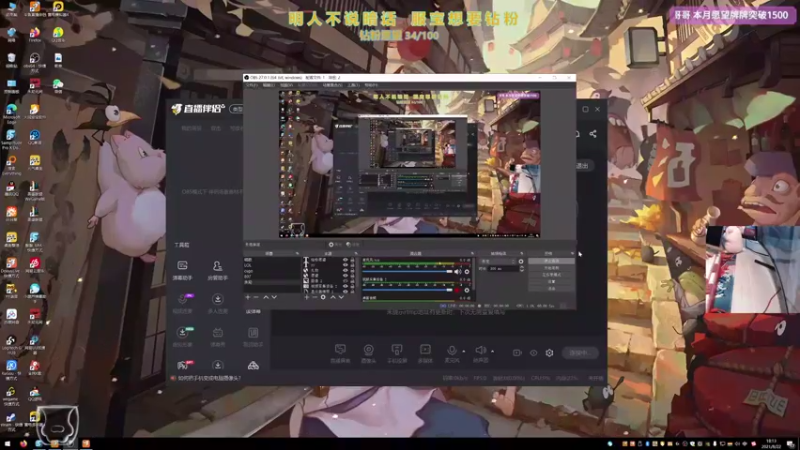Screen dimensions: 800x450
Task: Pop out the 场景 dock panel
Action: 297,254
